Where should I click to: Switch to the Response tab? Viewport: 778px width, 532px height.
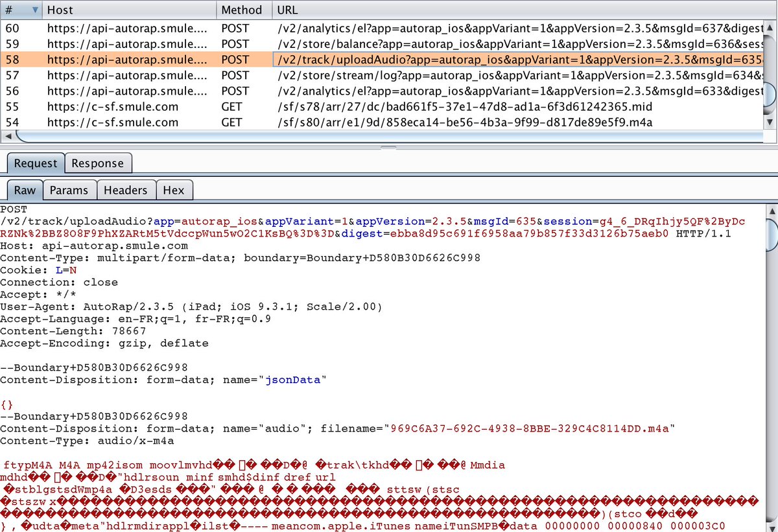98,163
